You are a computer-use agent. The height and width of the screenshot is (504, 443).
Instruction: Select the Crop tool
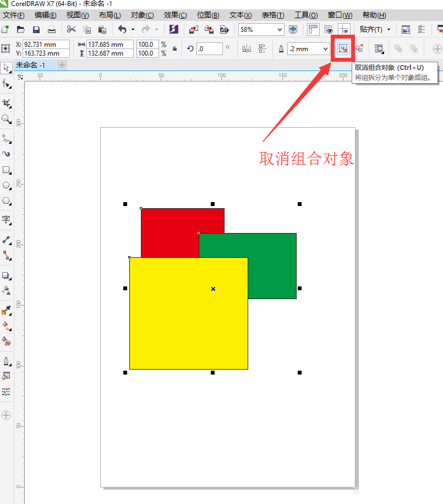click(7, 103)
